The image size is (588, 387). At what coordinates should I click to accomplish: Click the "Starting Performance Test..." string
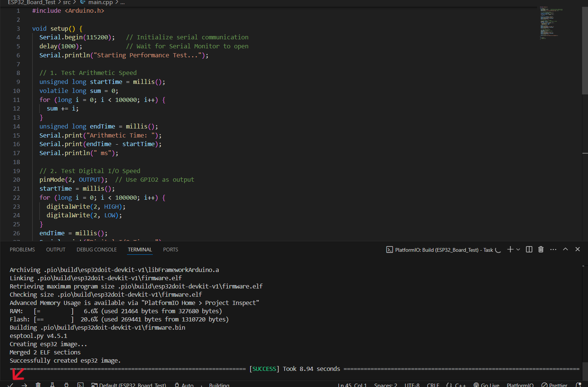(148, 55)
